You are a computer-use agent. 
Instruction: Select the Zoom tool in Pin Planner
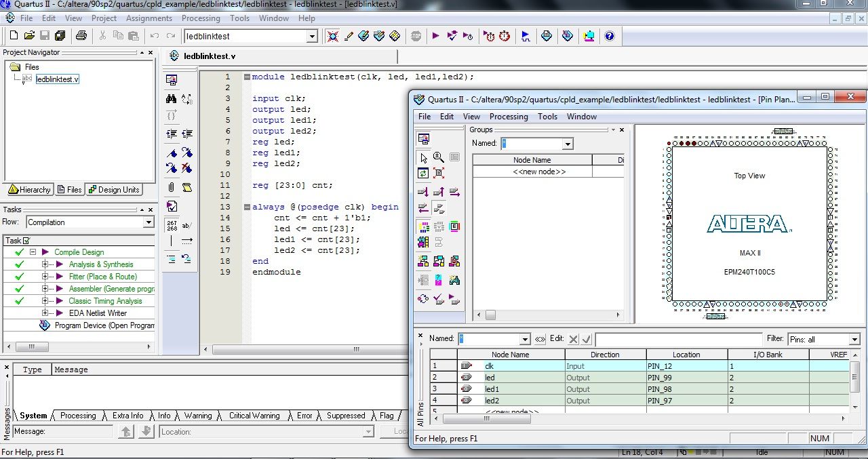[439, 157]
